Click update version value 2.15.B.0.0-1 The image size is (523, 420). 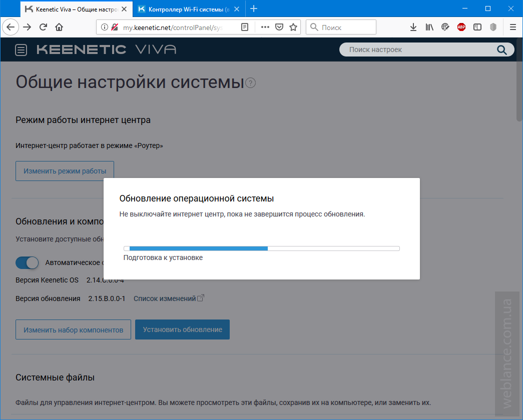tap(107, 298)
